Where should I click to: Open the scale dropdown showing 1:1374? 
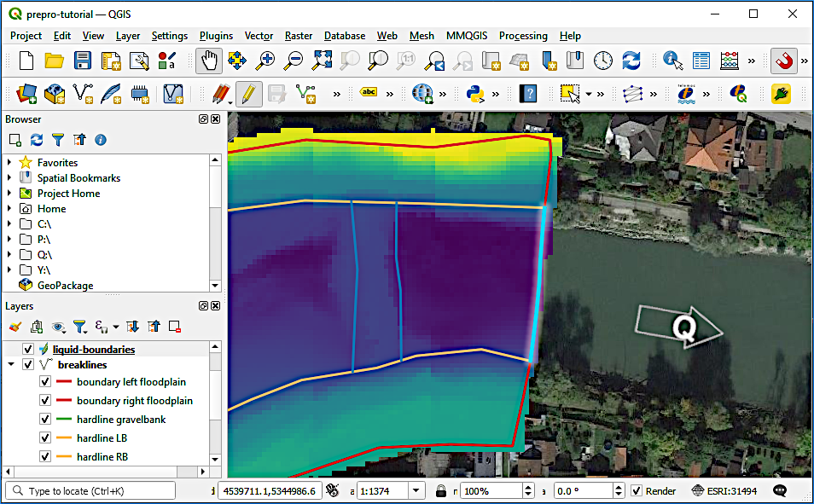pos(416,490)
